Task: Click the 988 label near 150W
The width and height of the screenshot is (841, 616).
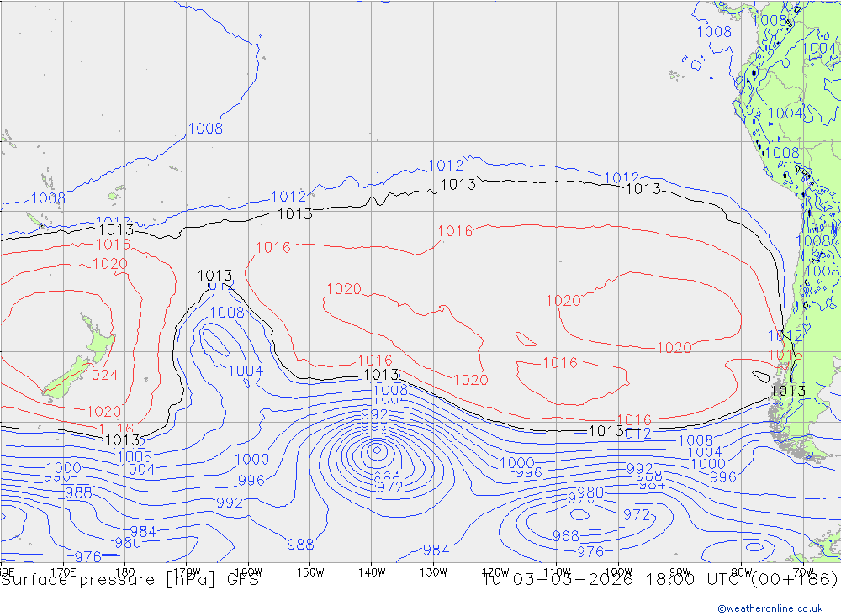Action: point(300,545)
